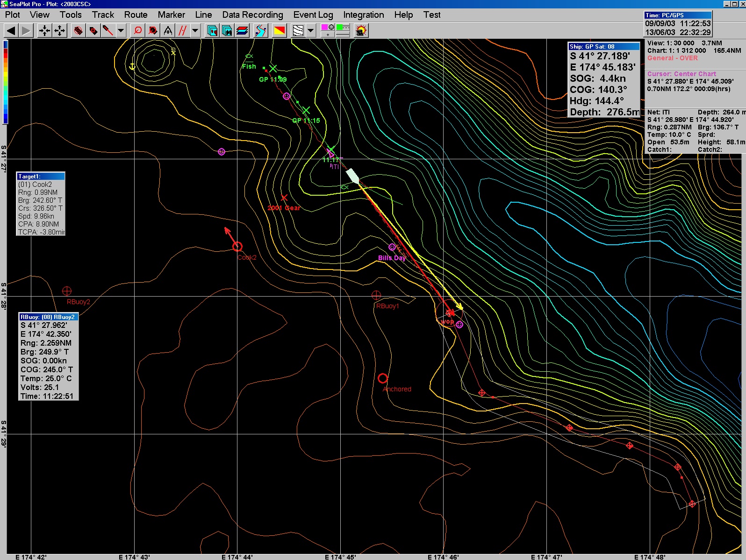Click the red-yellow diagonal flag icon
This screenshot has width=746, height=560.
click(280, 31)
